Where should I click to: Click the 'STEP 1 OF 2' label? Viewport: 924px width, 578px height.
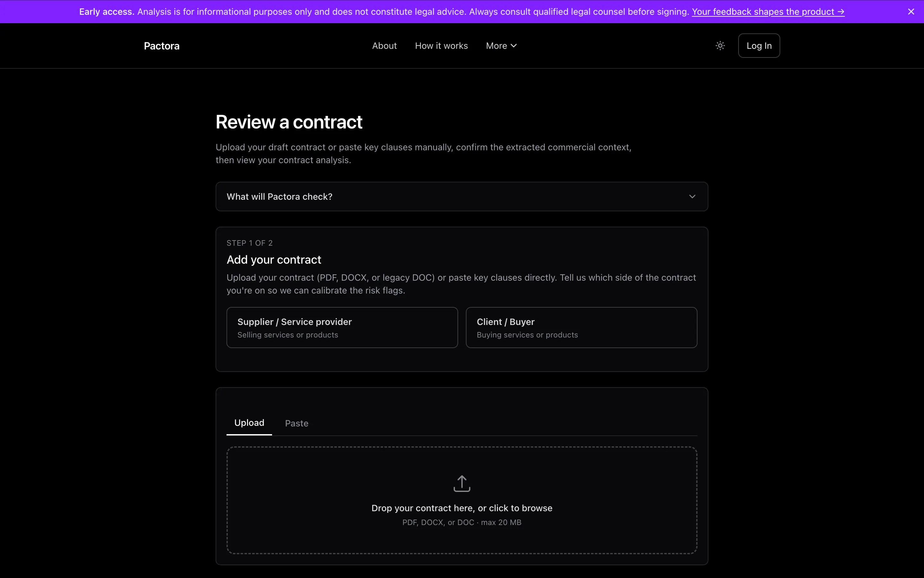coord(250,243)
